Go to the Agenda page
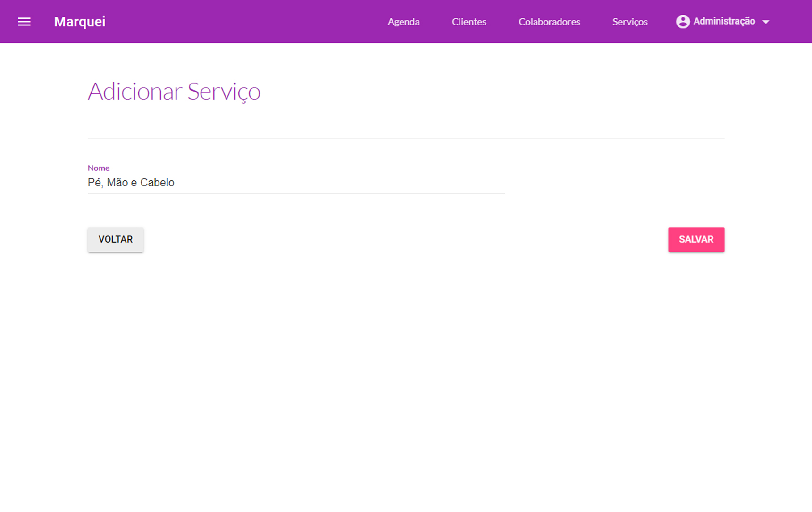 point(403,22)
